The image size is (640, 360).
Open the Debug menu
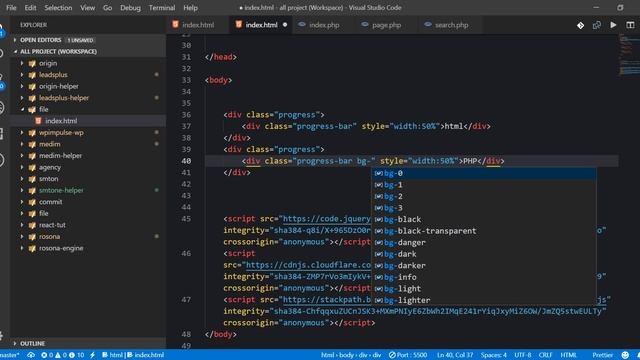(130, 7)
